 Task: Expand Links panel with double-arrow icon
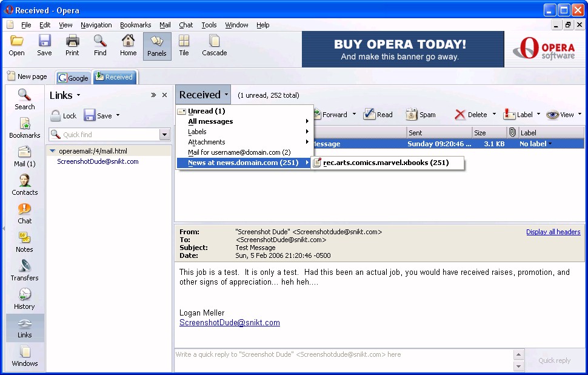click(x=153, y=95)
